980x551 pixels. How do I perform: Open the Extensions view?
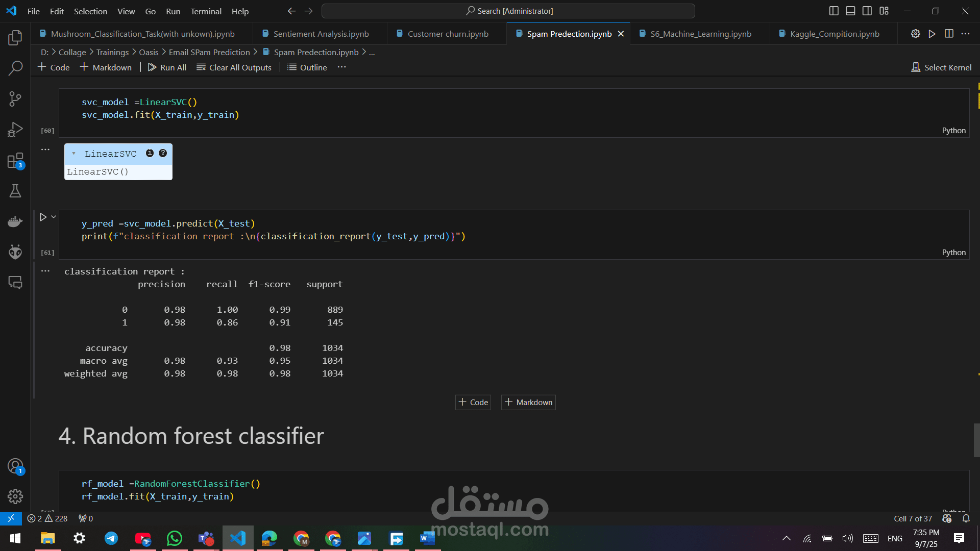pyautogui.click(x=15, y=161)
